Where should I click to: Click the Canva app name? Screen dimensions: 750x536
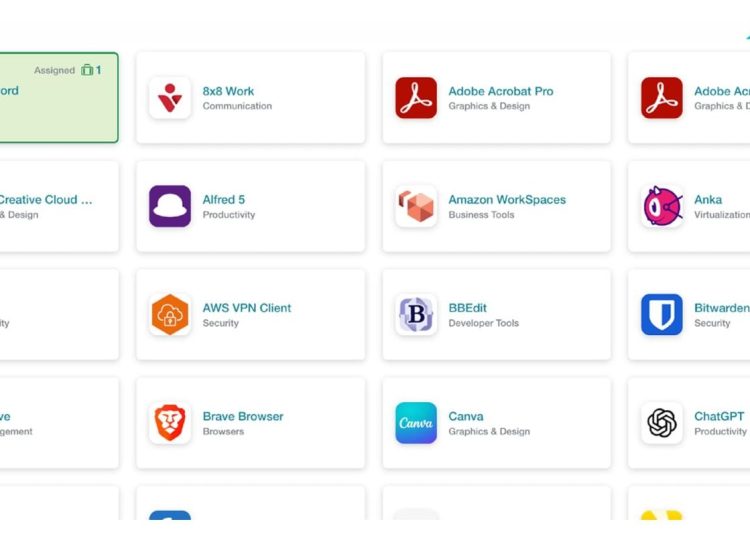[x=466, y=416]
